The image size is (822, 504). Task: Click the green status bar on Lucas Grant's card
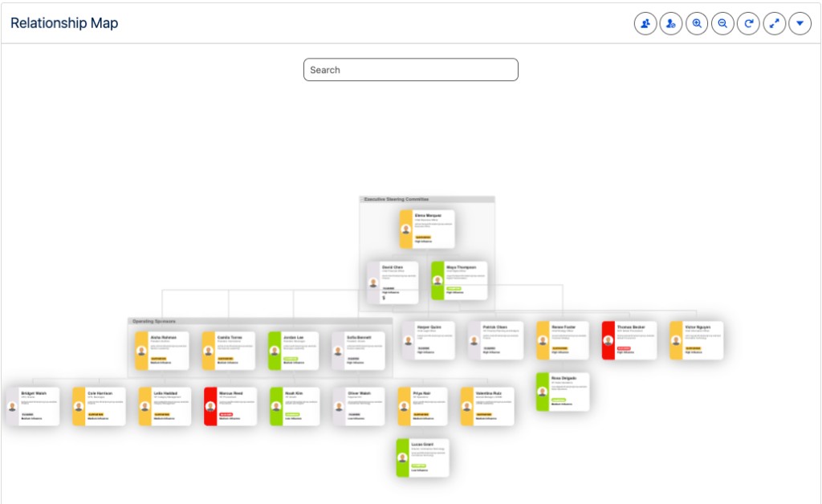tap(402, 458)
